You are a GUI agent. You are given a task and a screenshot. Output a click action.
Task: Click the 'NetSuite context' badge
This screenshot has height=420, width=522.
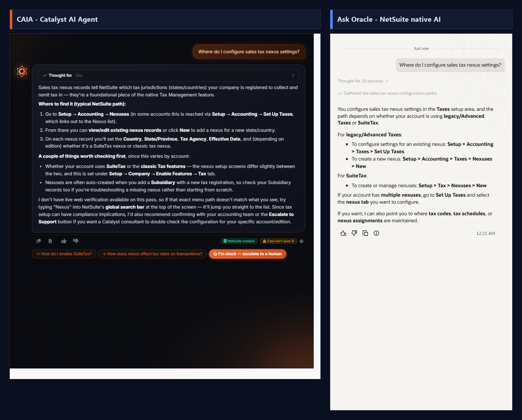coord(239,241)
